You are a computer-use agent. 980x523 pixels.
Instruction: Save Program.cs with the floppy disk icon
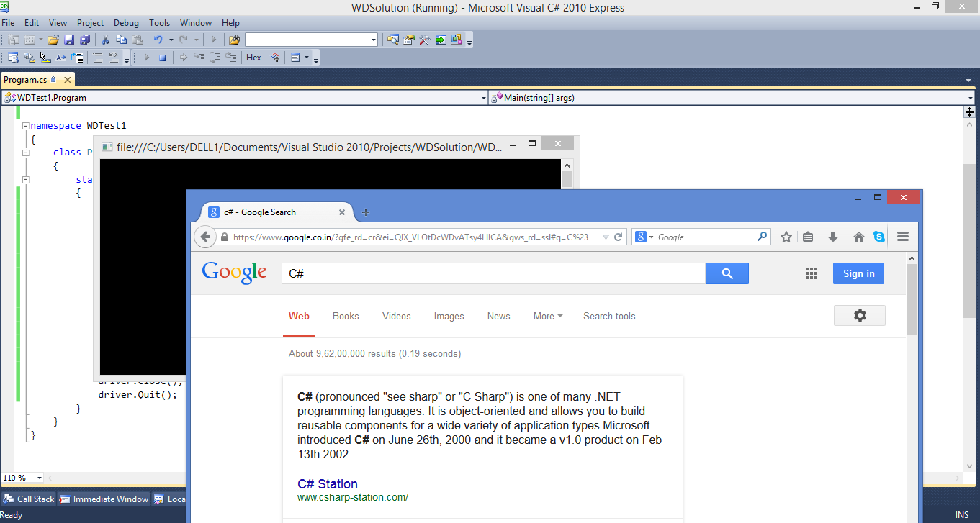click(x=69, y=40)
